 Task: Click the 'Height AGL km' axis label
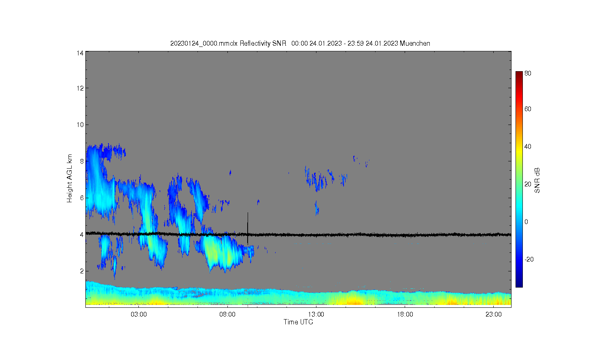pos(70,178)
